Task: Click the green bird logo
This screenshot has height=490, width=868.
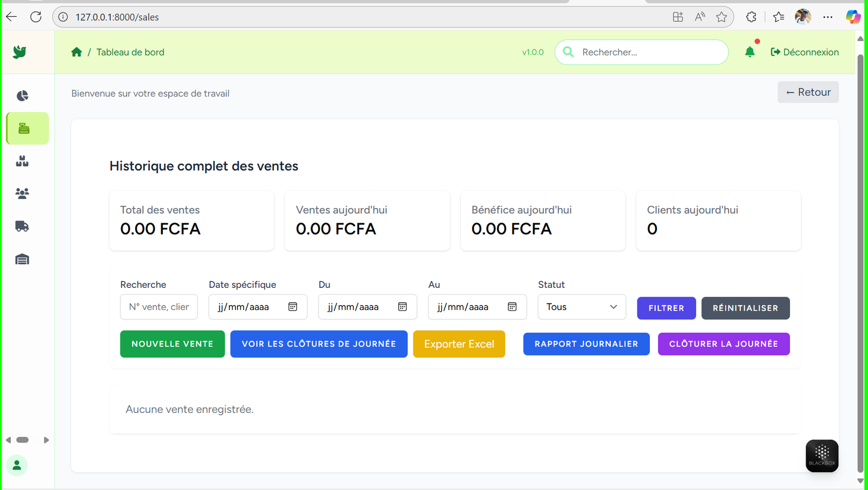Action: pyautogui.click(x=20, y=52)
